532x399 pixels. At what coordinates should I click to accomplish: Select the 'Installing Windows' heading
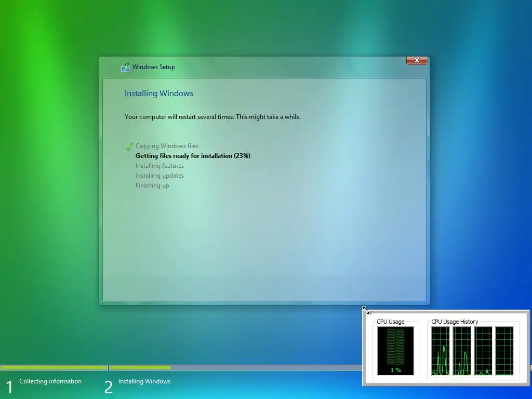(159, 94)
